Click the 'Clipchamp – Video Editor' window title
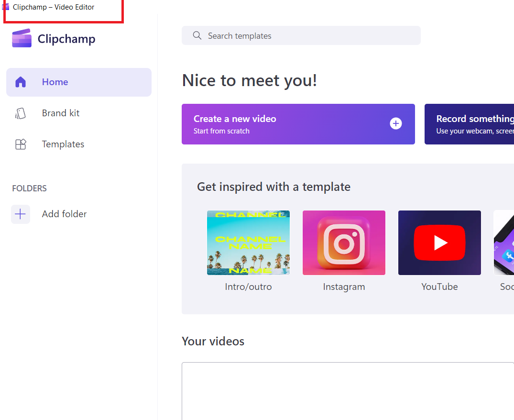514x420 pixels. tap(54, 7)
